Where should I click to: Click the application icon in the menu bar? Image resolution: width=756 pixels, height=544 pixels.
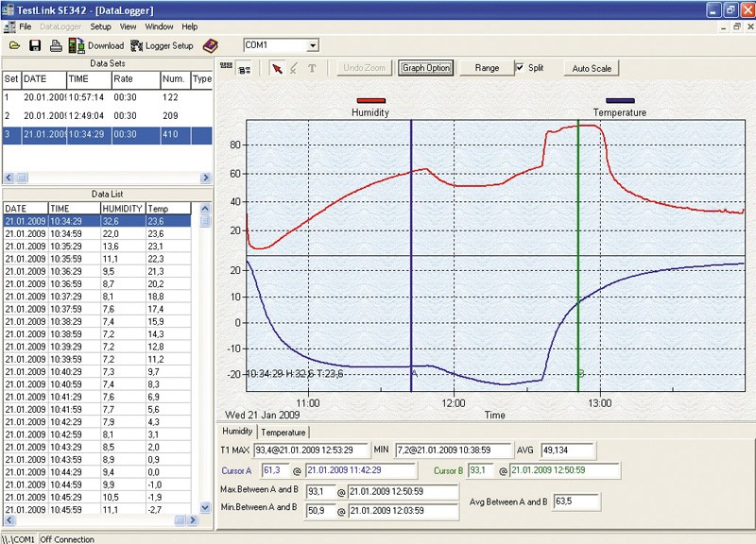click(x=9, y=26)
